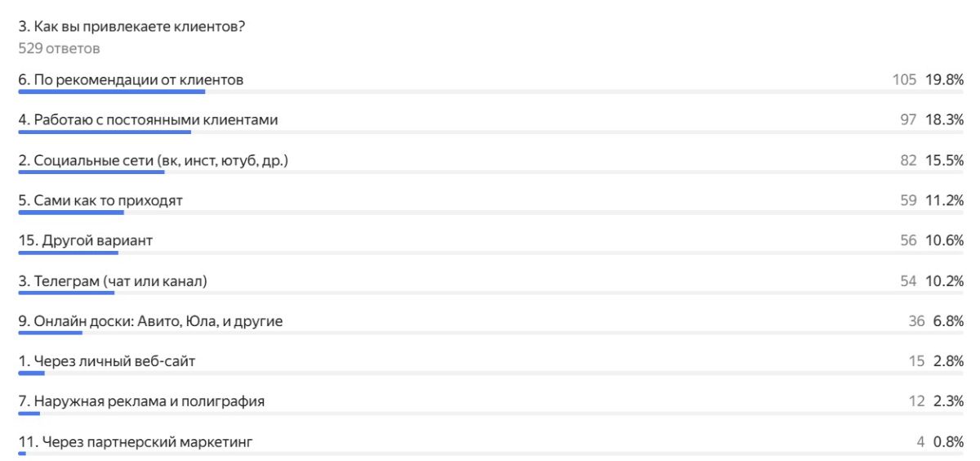Click the 18.3% percentage value

pos(945,120)
